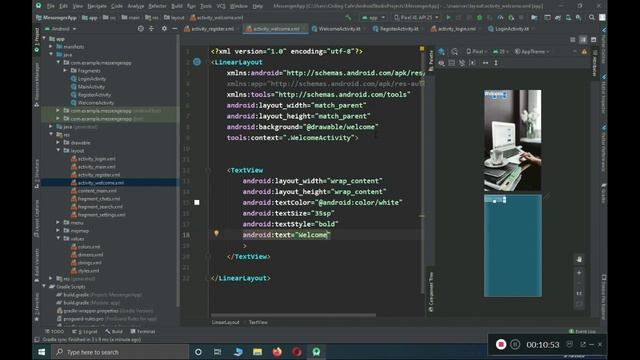Open File Explorer from the taskbar
This screenshot has height=360, width=640.
(257, 352)
